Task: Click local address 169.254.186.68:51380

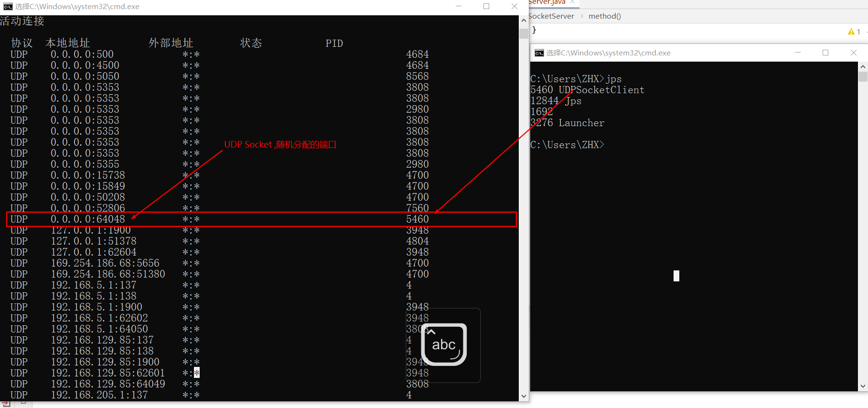Action: click(108, 274)
